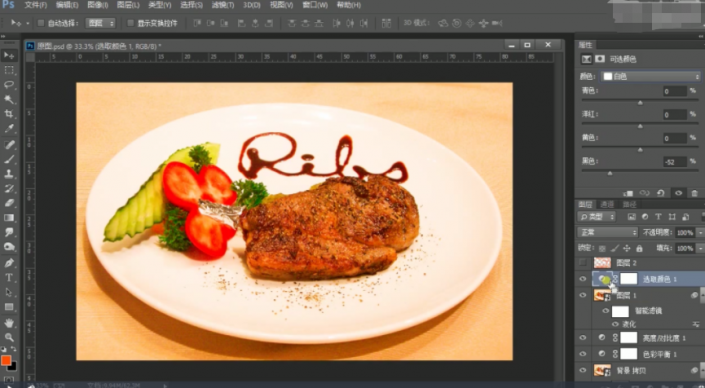Viewport: 705px width, 388px height.
Task: Select the Crop tool
Action: point(9,114)
